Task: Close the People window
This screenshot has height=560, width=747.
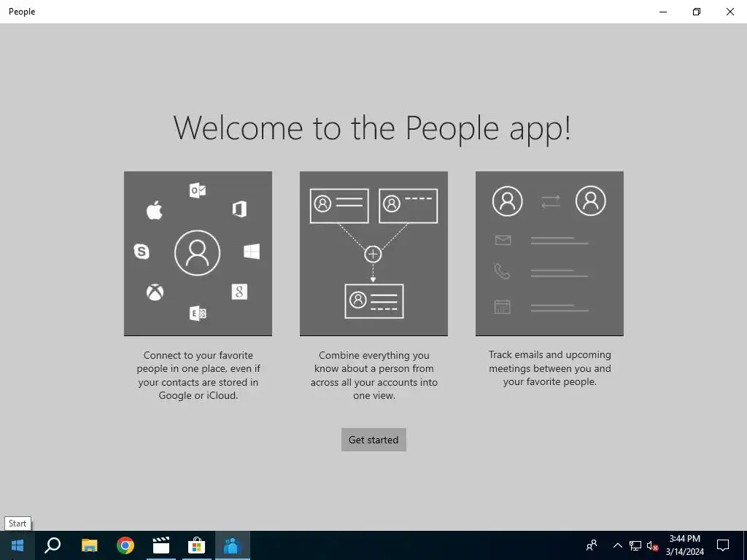Action: click(729, 12)
